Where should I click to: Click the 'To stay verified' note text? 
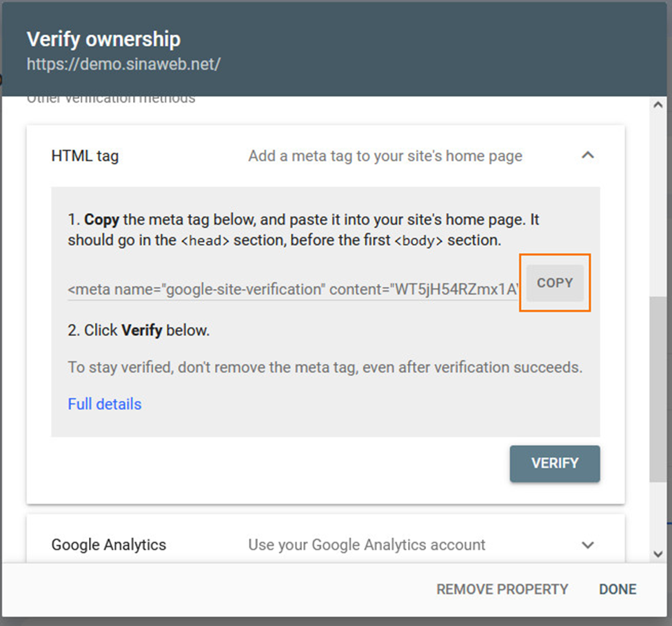pos(325,367)
